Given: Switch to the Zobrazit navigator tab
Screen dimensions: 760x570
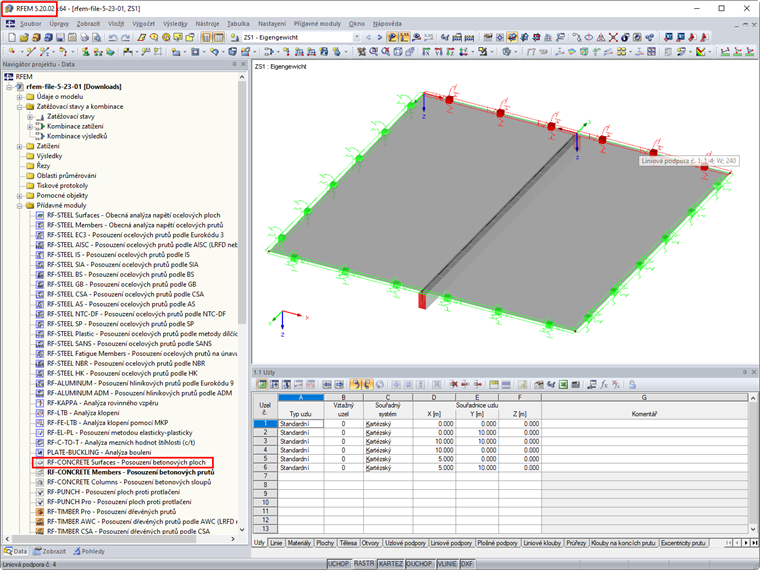Looking at the screenshot, I should point(49,552).
